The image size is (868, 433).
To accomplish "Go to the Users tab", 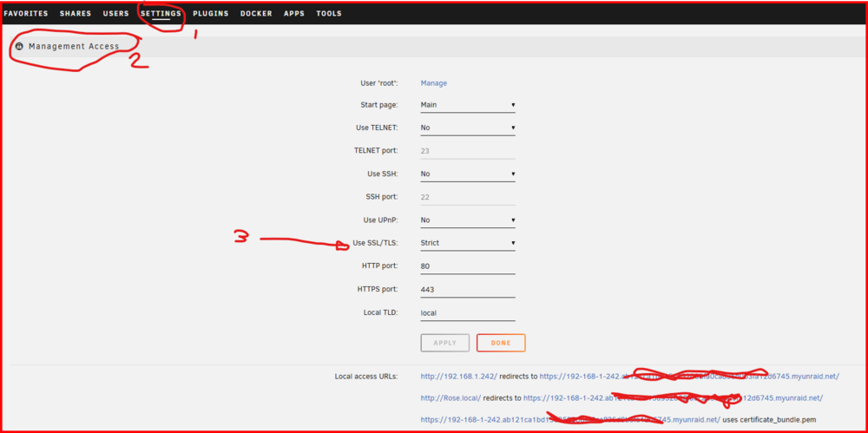I will point(115,13).
